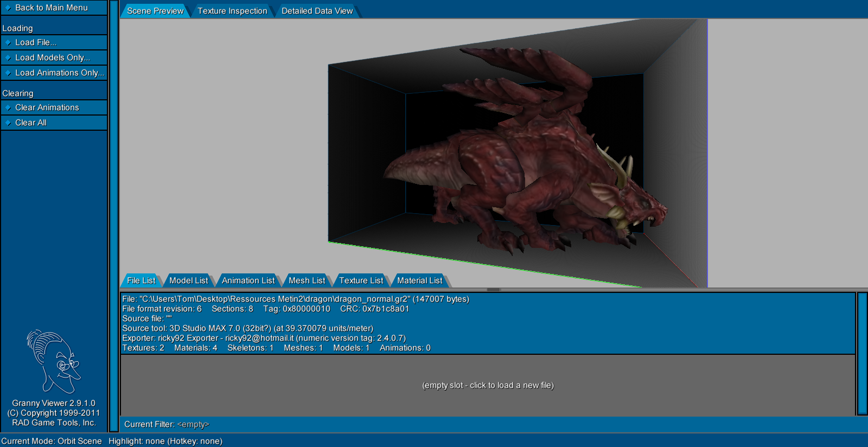Image resolution: width=868 pixels, height=447 pixels.
Task: Click the File format revision text
Action: click(162, 309)
